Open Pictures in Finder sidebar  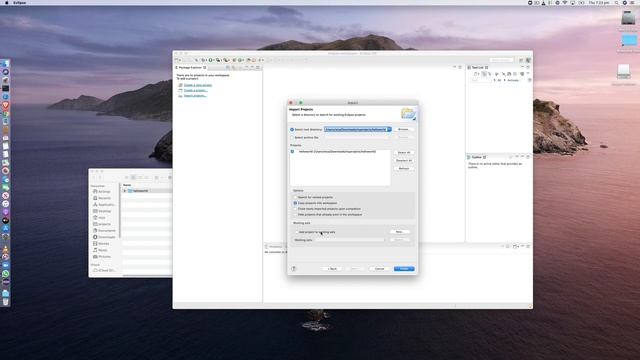point(102,257)
